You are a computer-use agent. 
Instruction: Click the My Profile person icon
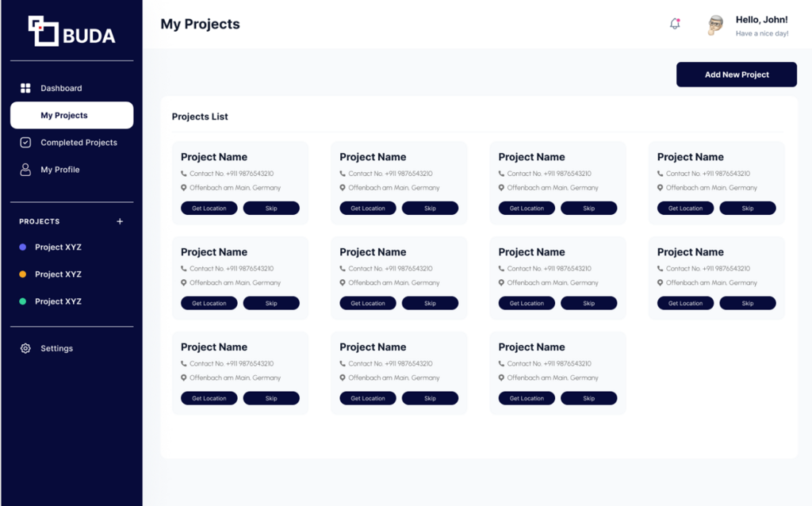tap(25, 170)
